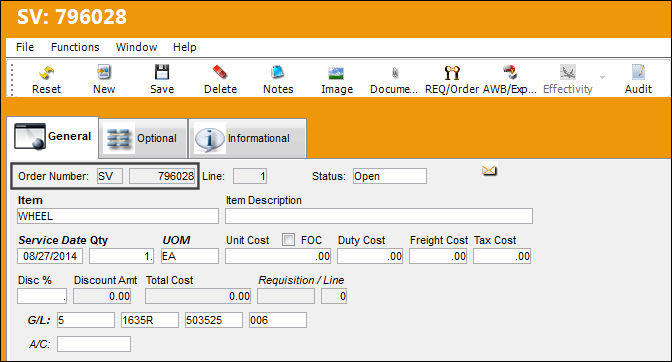Switch to the Informational tab
Screen dimensions: 672x362
247,138
